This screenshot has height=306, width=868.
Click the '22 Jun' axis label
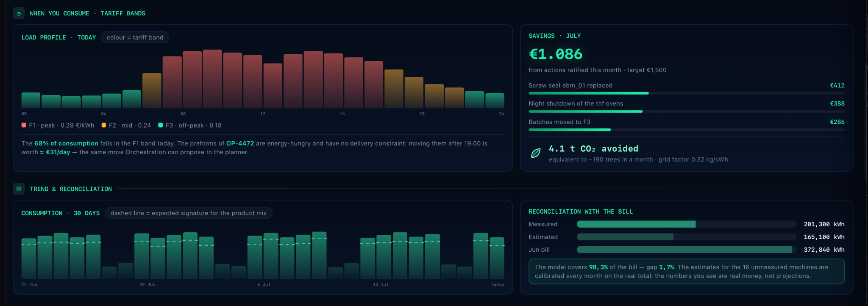pyautogui.click(x=29, y=284)
